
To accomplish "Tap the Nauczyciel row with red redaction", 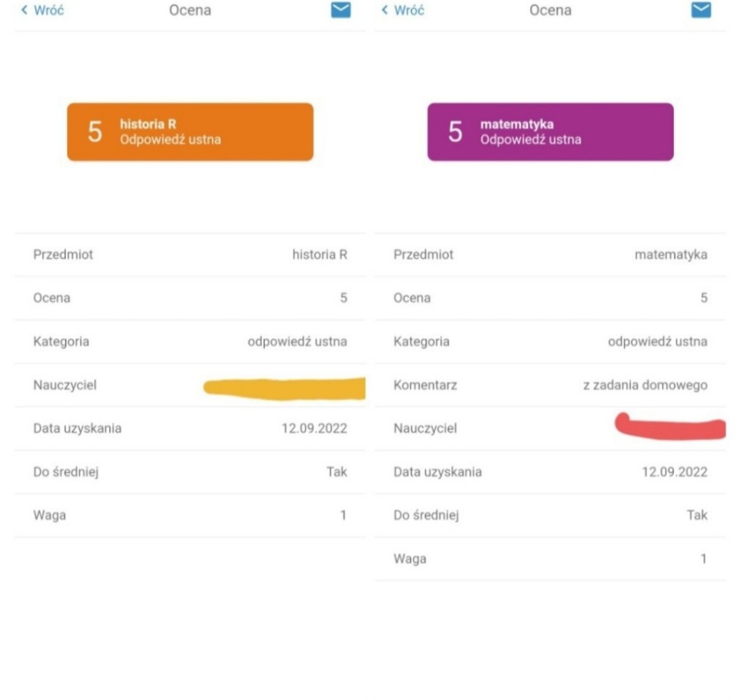I will [550, 429].
